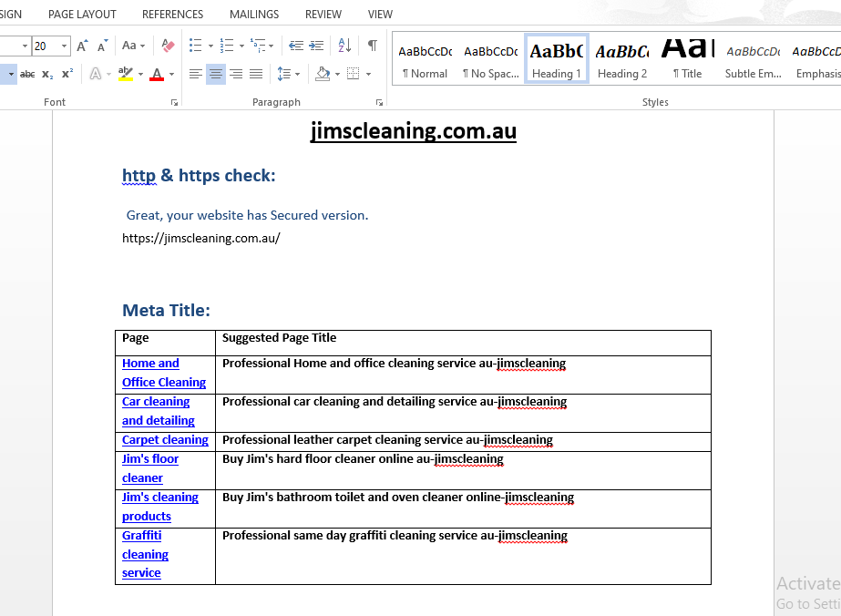Increase paragraph indent
Image resolution: width=841 pixels, height=616 pixels.
(316, 46)
